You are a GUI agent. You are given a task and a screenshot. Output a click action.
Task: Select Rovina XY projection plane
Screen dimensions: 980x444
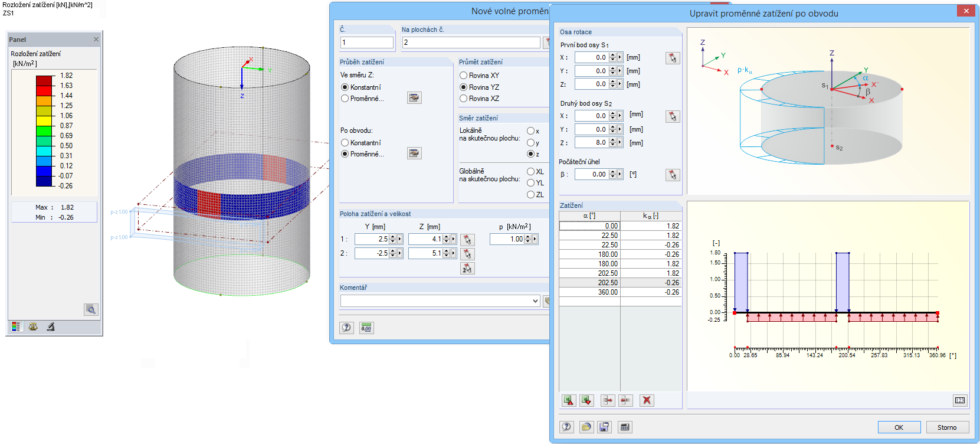click(464, 76)
